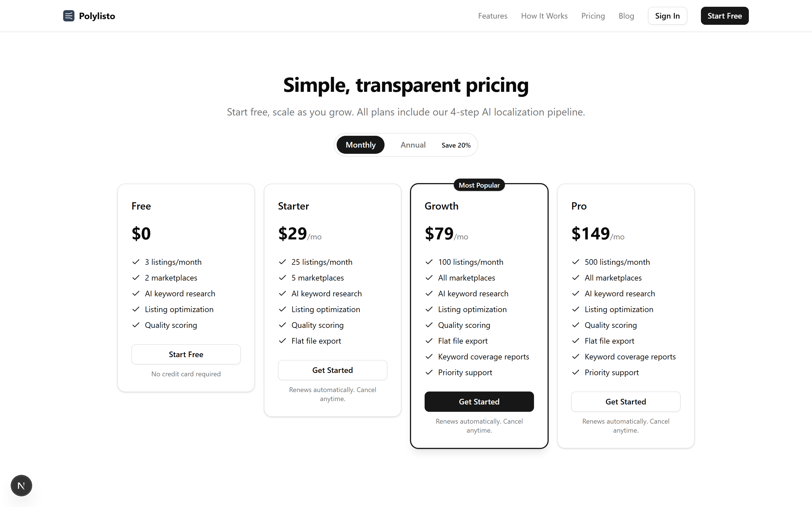Click Start Free in the top navigation

[x=724, y=15]
